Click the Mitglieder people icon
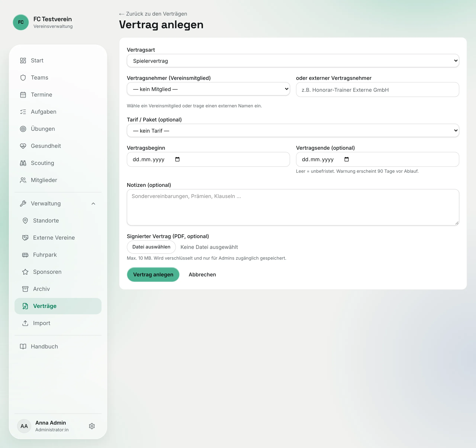 tap(23, 180)
